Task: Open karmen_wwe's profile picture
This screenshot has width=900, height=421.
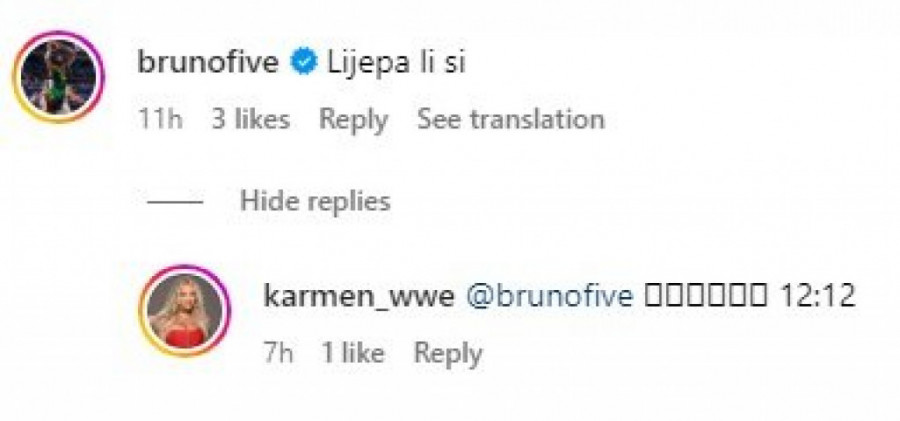Action: (184, 311)
